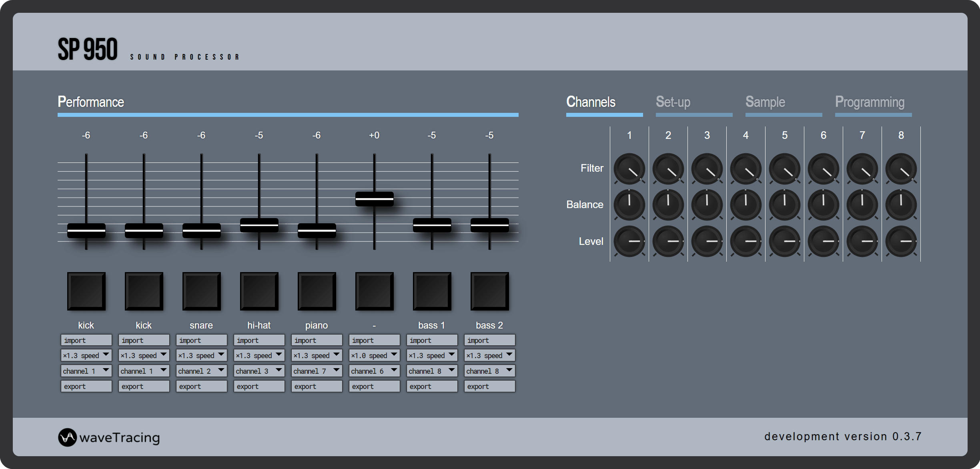Click the Filter knob for channel 3

707,168
